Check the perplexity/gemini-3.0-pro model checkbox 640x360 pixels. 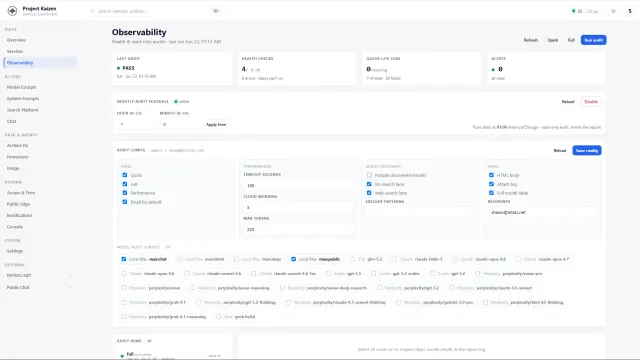point(398,302)
